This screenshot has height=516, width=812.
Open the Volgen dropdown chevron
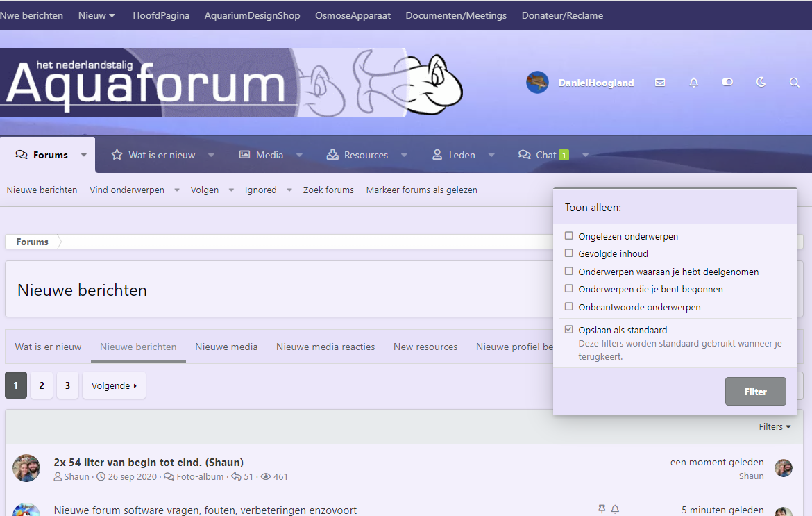point(233,189)
